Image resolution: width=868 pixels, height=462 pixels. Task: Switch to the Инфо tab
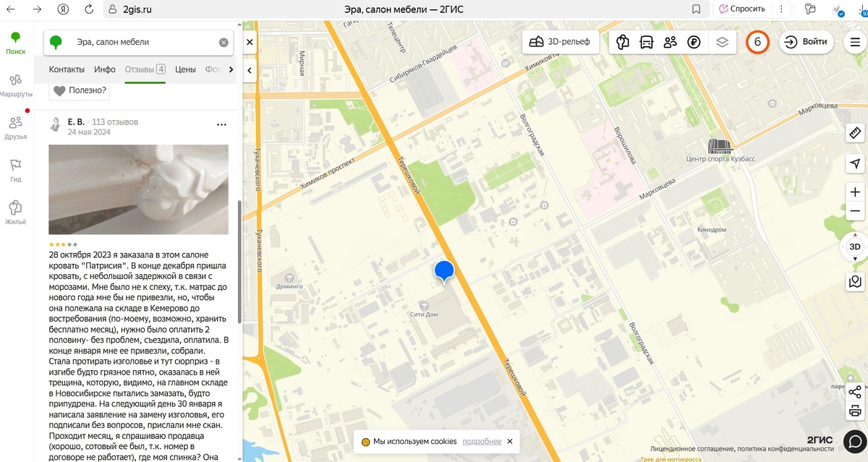105,69
